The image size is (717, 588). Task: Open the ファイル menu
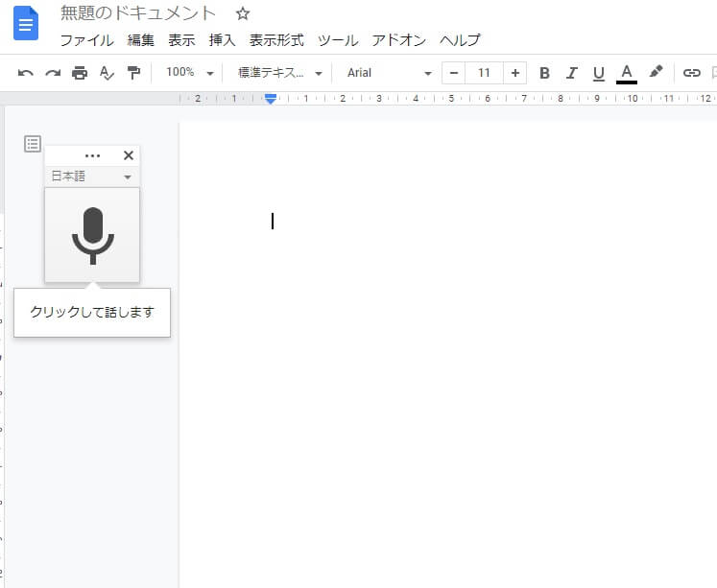pos(86,40)
